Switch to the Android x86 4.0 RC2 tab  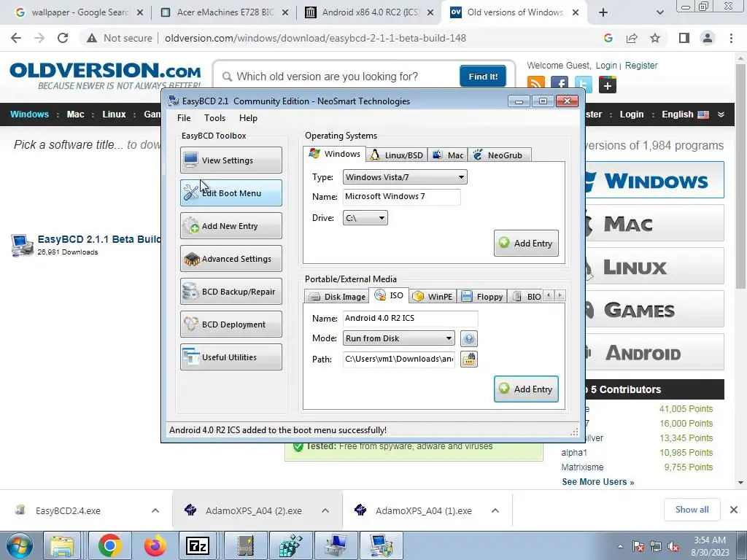point(370,12)
